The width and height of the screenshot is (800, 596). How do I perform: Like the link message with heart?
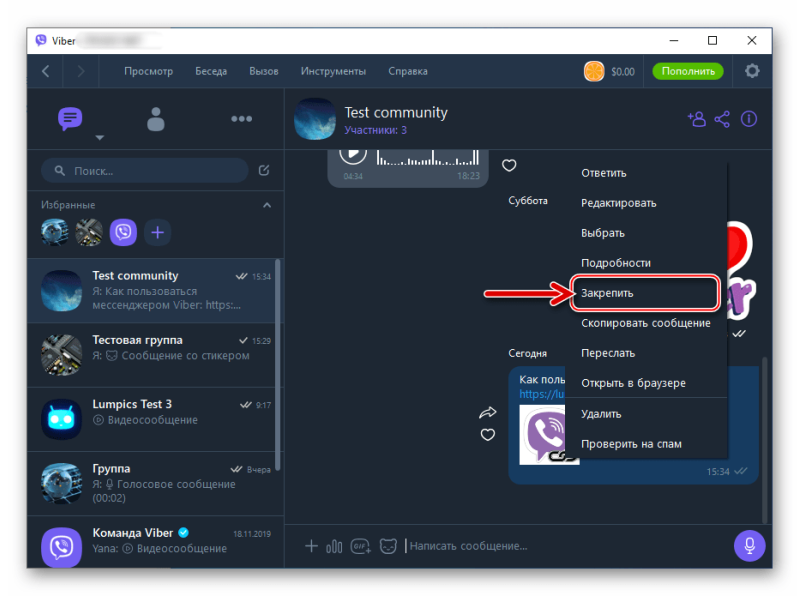click(488, 435)
